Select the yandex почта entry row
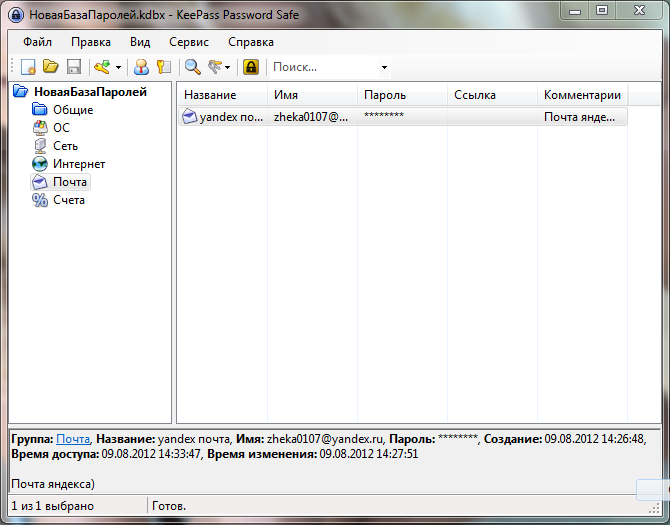Viewport: 670px width, 525px height. pyautogui.click(x=403, y=117)
